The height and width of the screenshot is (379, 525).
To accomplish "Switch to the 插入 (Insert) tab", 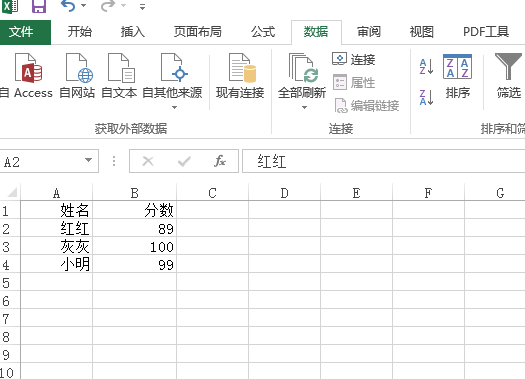I will (x=133, y=32).
